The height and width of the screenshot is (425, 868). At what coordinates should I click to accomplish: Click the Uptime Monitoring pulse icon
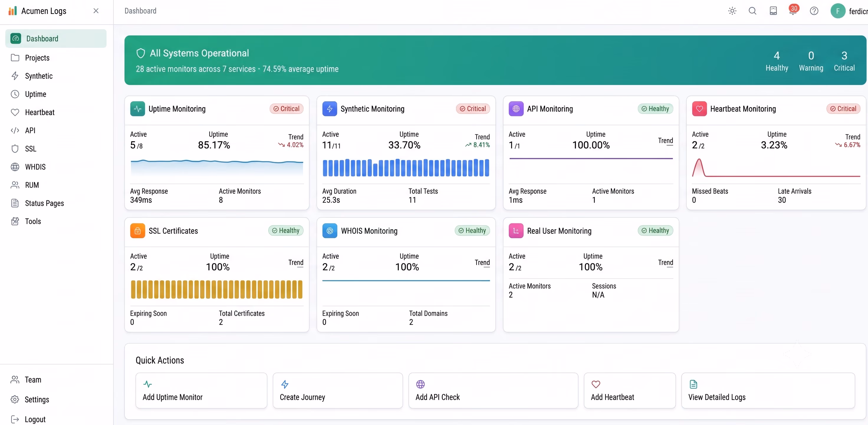137,109
